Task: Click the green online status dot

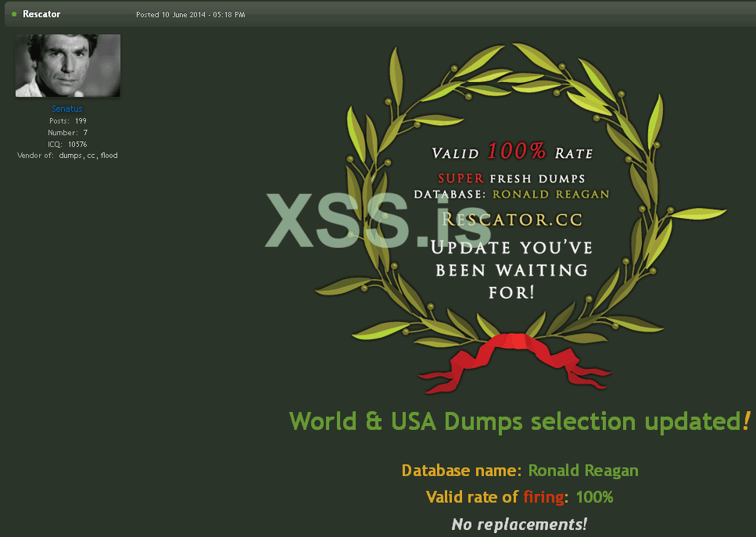Action: point(14,14)
